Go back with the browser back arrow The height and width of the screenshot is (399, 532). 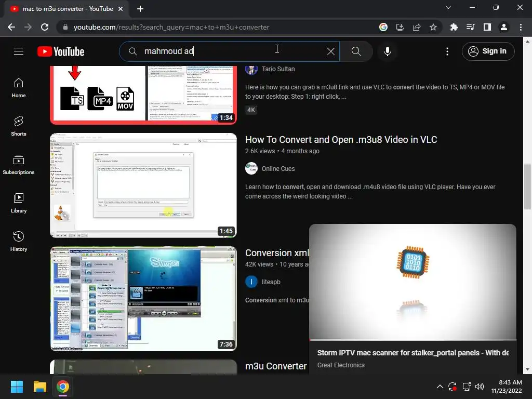click(11, 27)
